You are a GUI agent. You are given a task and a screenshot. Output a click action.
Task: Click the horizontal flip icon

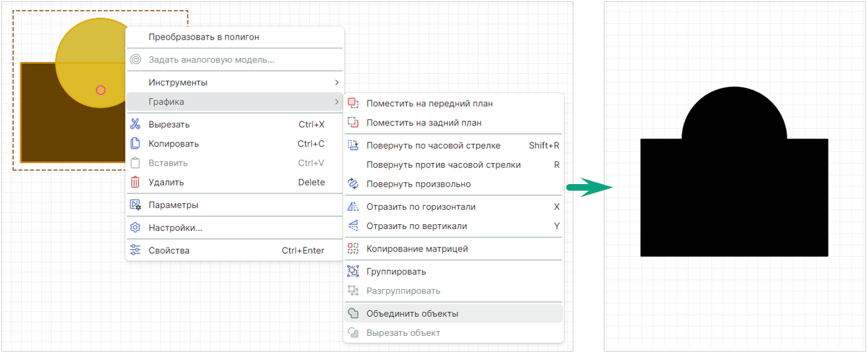tap(353, 207)
